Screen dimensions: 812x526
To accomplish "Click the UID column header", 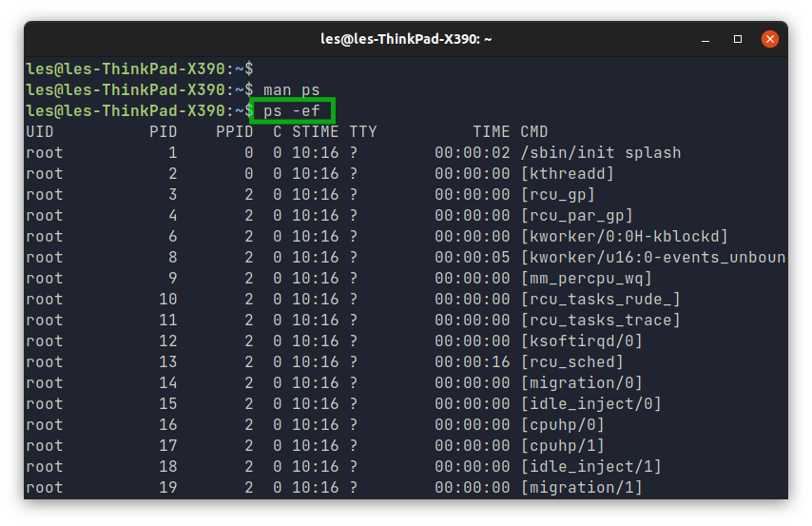I will pyautogui.click(x=40, y=131).
